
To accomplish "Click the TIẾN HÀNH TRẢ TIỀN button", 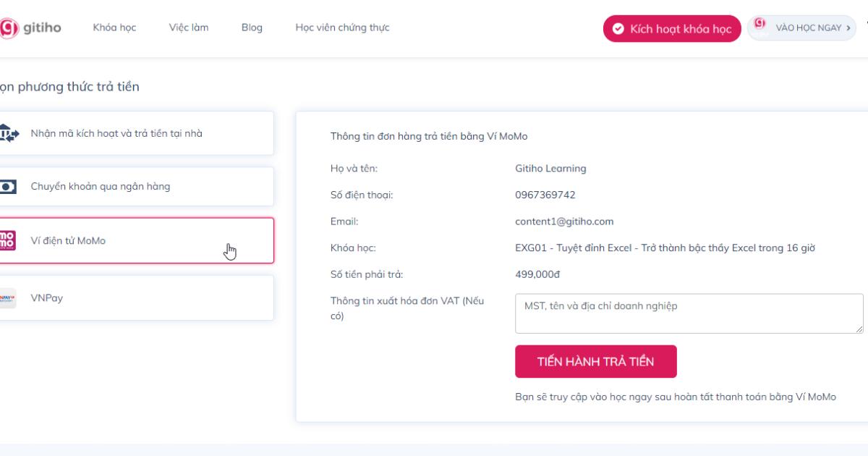I will [596, 361].
